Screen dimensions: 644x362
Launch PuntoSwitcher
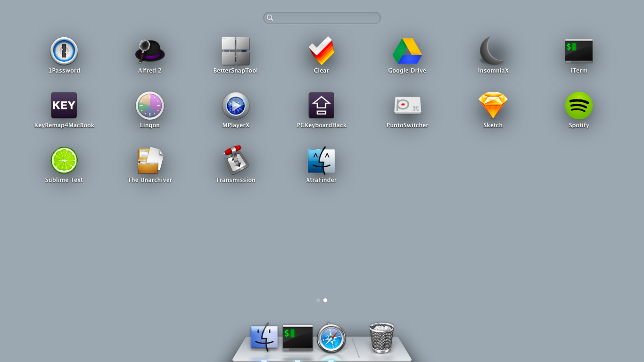(x=407, y=106)
